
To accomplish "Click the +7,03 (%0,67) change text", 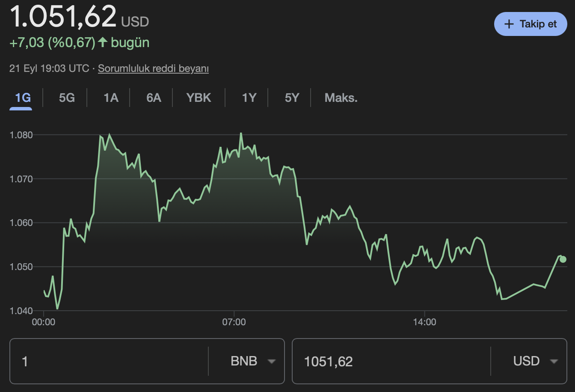I will (52, 42).
